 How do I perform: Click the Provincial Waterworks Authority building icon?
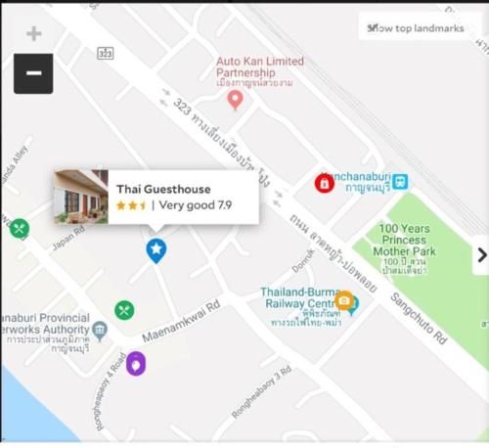100,331
